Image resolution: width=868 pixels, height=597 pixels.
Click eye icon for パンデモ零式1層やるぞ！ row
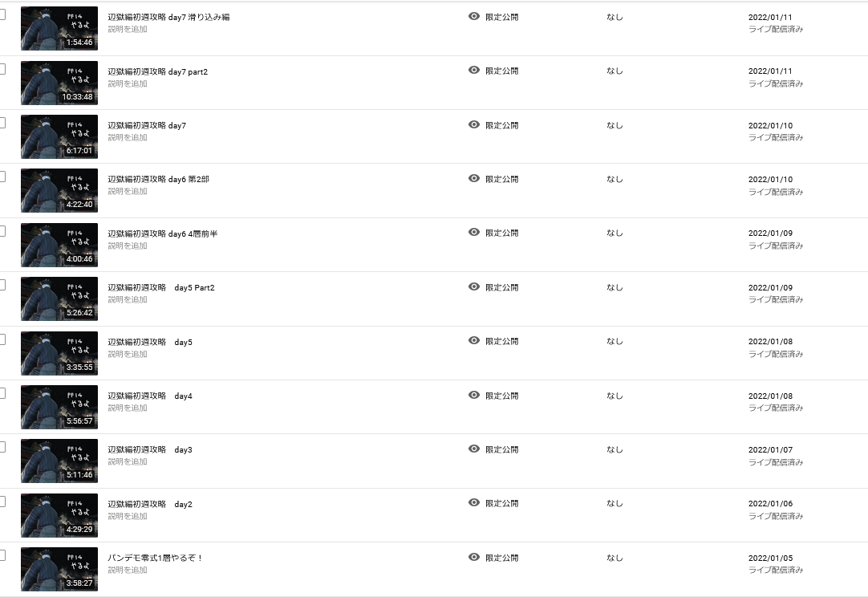click(474, 557)
